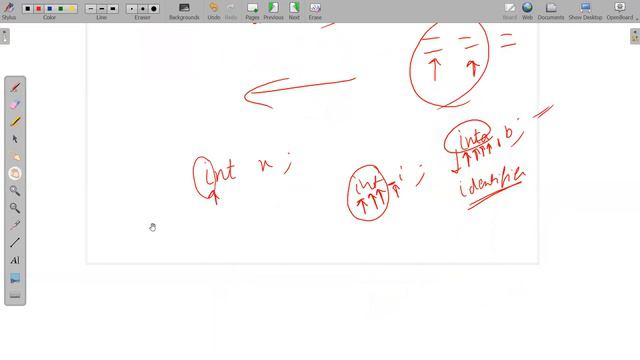Image resolution: width=640 pixels, height=360 pixels.
Task: Switch to Board mode
Action: coord(509,11)
